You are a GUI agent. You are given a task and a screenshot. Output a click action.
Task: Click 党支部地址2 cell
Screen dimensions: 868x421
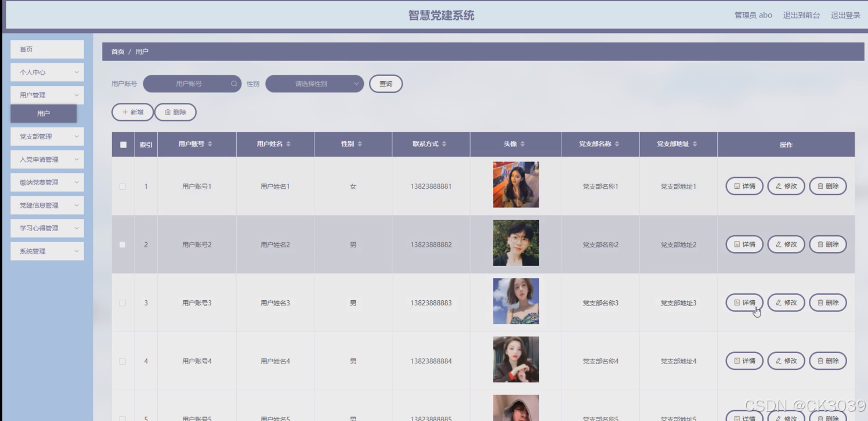[x=678, y=244]
